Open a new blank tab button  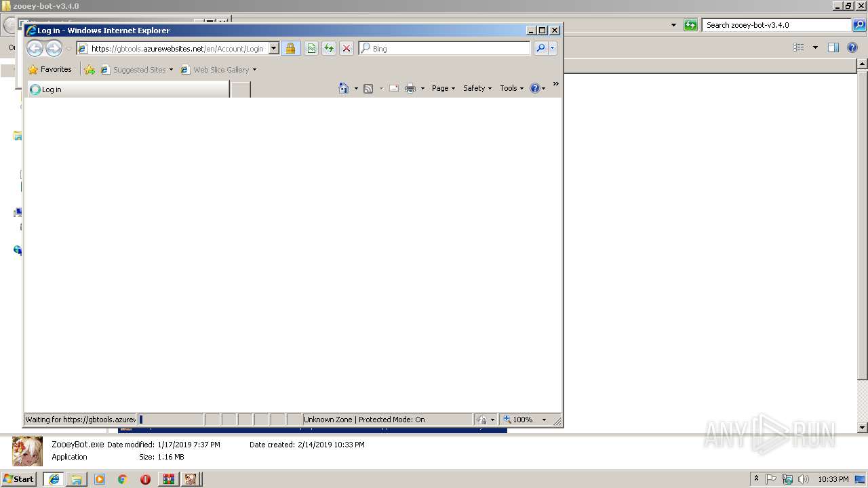[241, 89]
